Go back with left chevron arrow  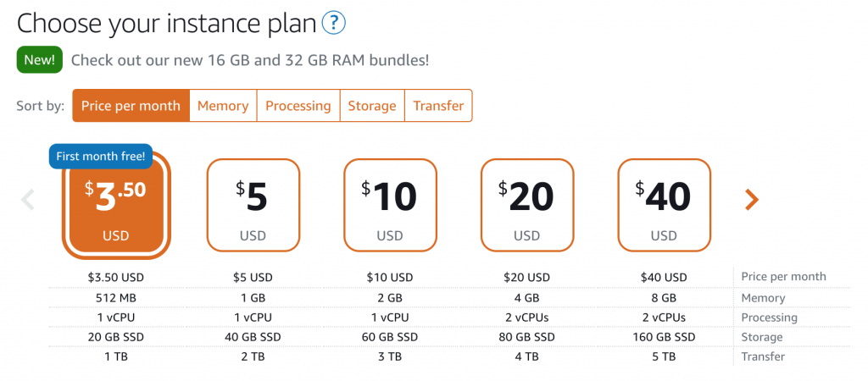coord(28,200)
